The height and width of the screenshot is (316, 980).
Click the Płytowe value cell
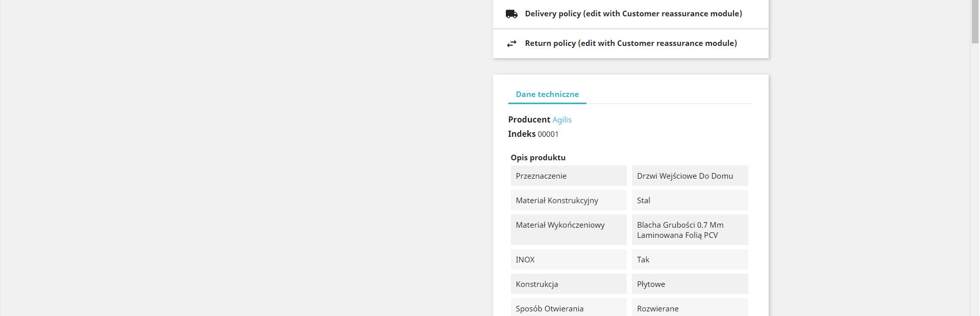coord(690,284)
